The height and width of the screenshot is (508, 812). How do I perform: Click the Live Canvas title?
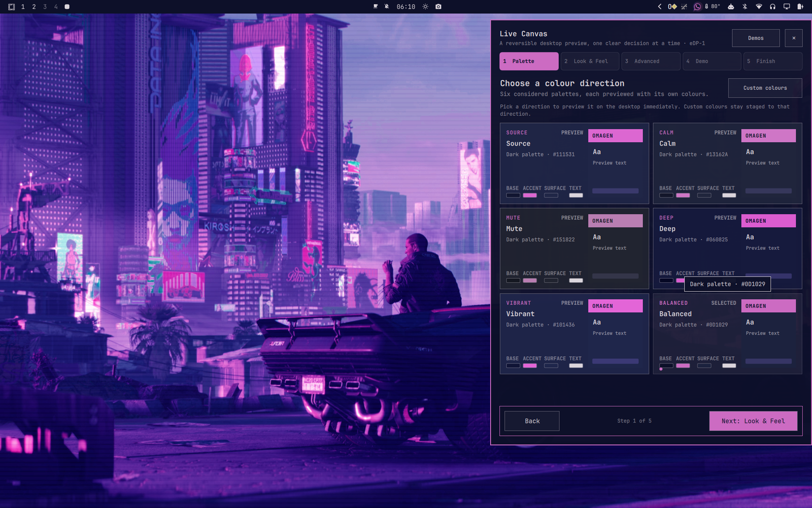[523, 34]
